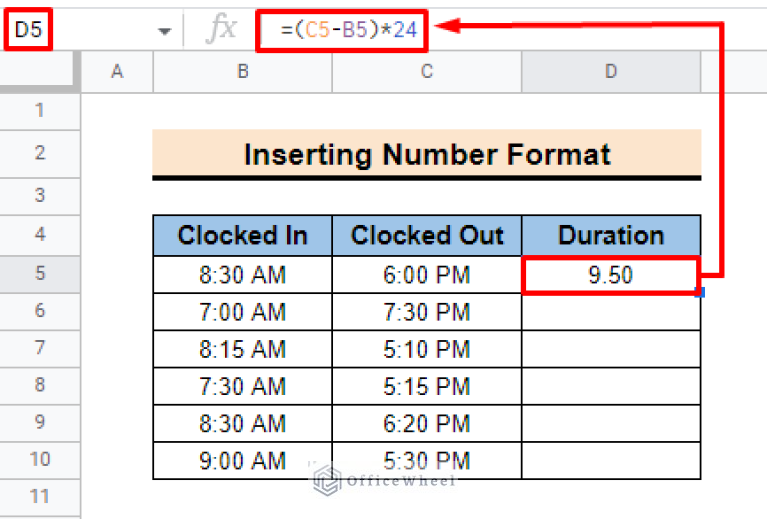Select row 2 header
Image resolution: width=767 pixels, height=519 pixels.
coord(40,154)
